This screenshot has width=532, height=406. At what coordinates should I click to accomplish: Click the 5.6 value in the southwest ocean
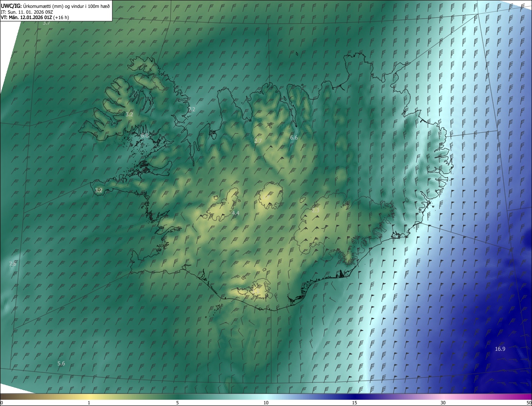coord(61,364)
